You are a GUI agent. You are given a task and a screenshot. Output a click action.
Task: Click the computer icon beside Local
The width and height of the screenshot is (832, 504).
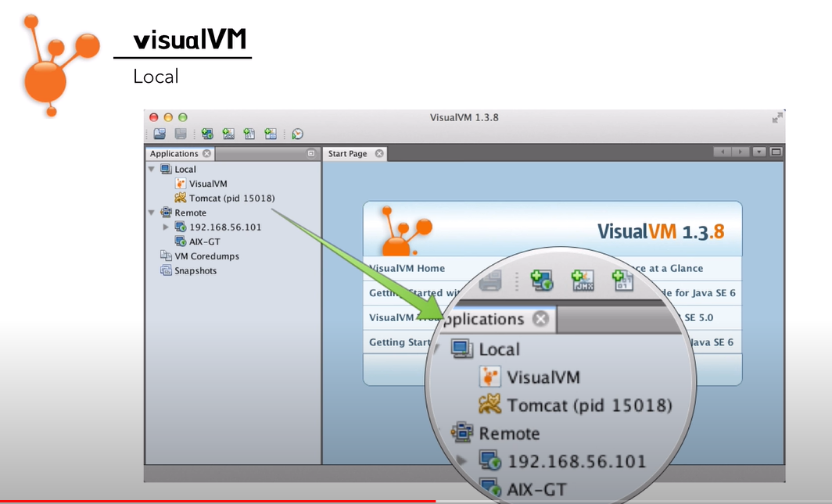tap(166, 169)
